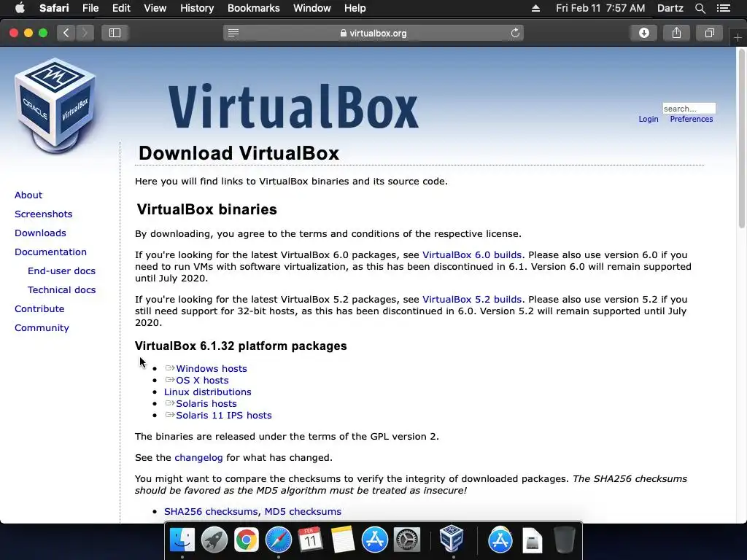
Task: Open the Window menu
Action: pyautogui.click(x=312, y=8)
